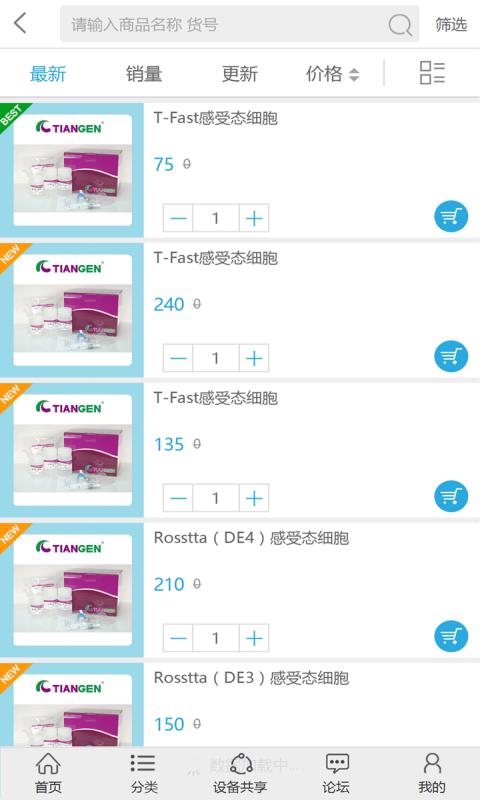Open the 分类 categories tab

click(144, 773)
